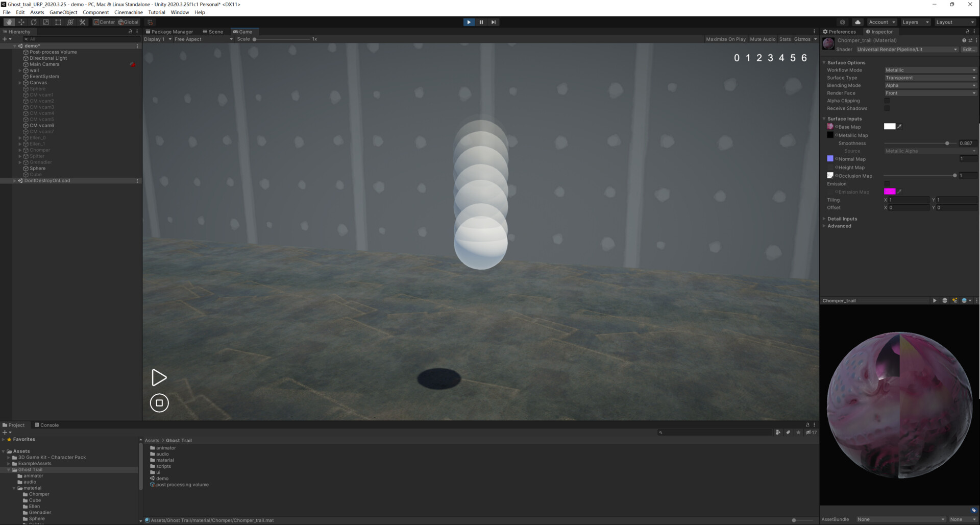Toggle Center pivot mode in the toolbar
This screenshot has width=980, height=525.
click(105, 22)
